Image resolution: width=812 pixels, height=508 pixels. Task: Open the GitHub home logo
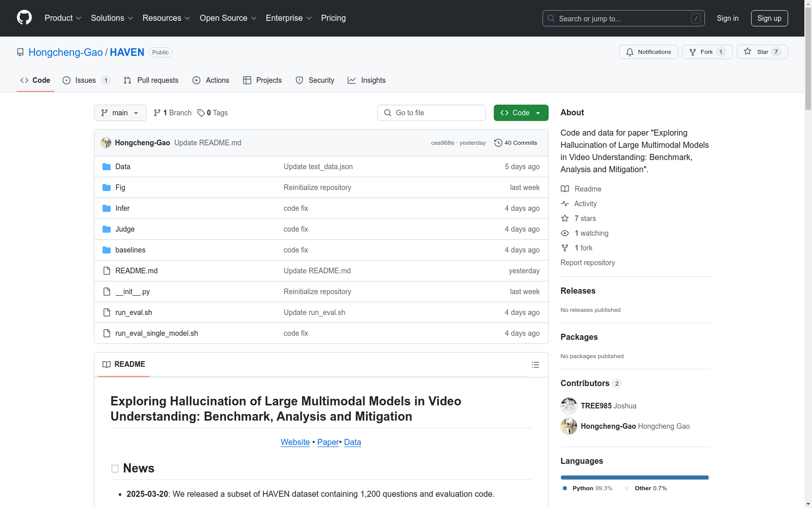pos(24,18)
